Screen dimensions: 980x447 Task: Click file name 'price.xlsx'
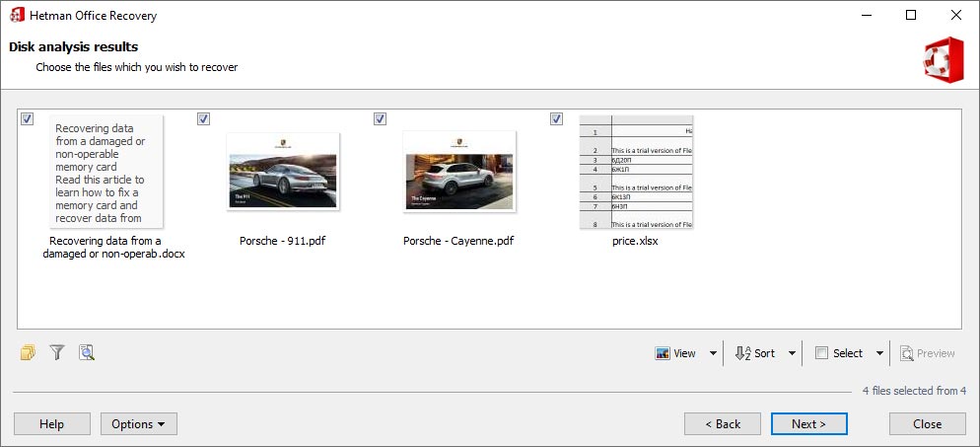(635, 241)
